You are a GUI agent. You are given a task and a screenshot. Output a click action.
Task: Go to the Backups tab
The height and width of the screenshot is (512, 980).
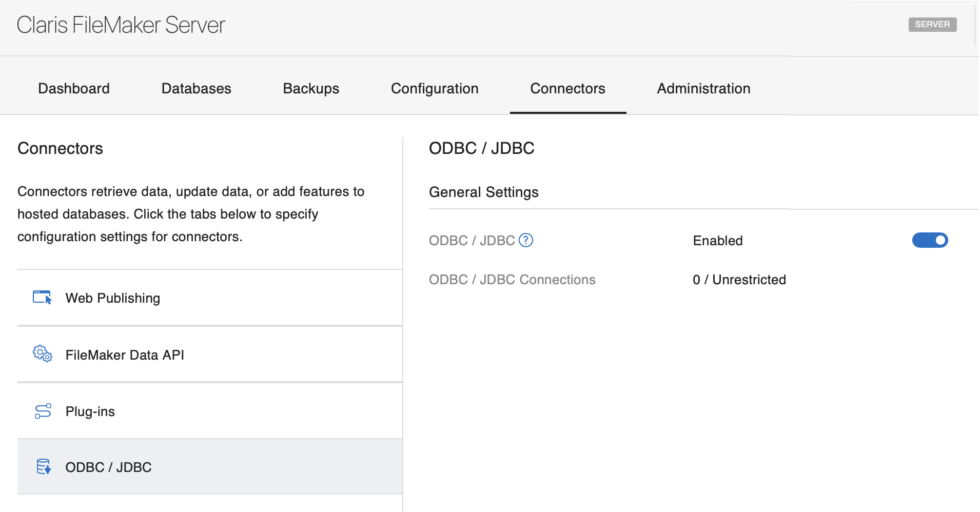[x=311, y=88]
